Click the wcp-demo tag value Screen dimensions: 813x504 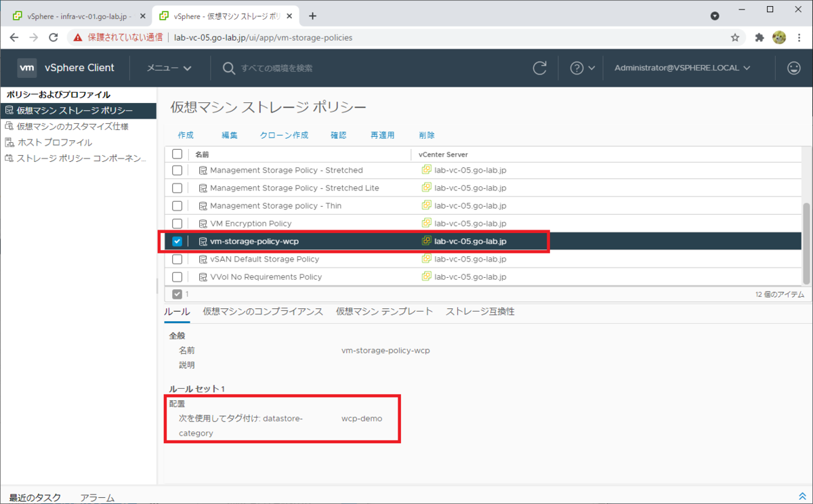[362, 419]
